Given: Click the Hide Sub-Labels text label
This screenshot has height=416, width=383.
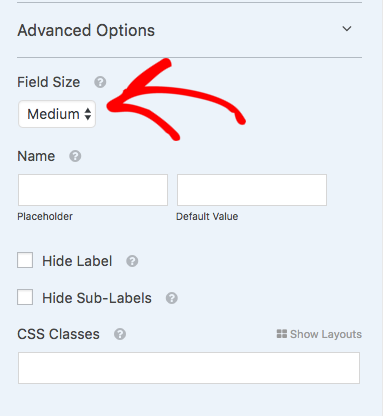Looking at the screenshot, I should pos(97,298).
